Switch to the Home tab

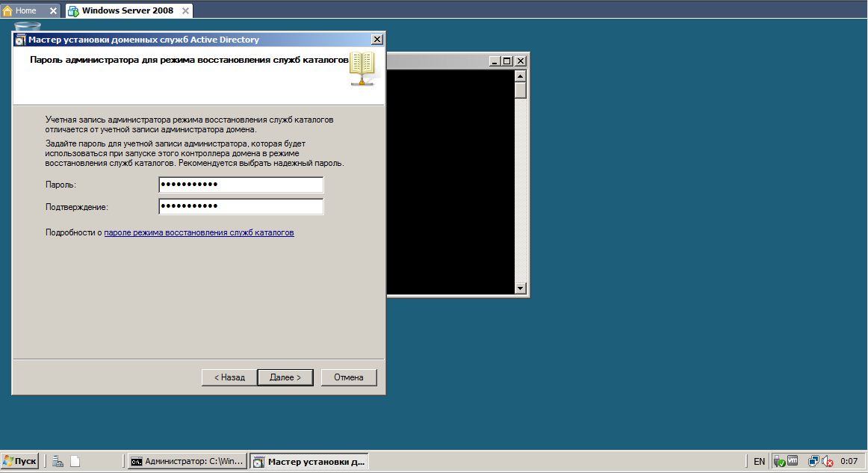(25, 10)
